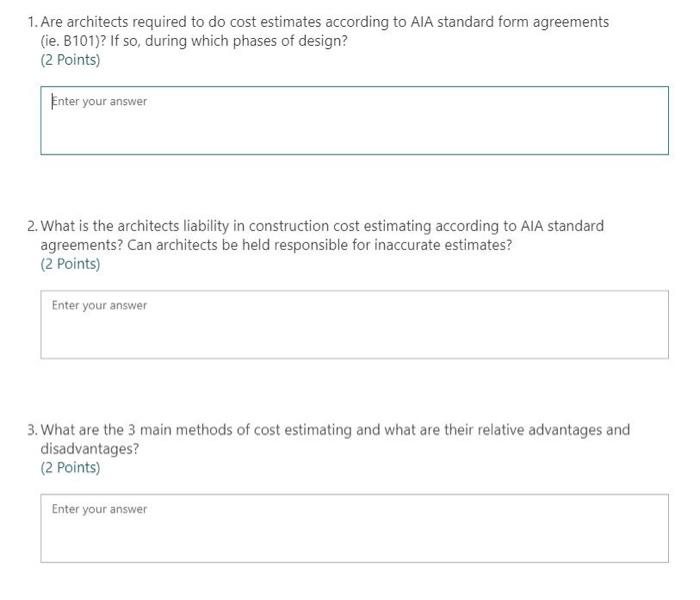
Task: Click "Enter your answer" placeholder in third box
Action: 99,509
